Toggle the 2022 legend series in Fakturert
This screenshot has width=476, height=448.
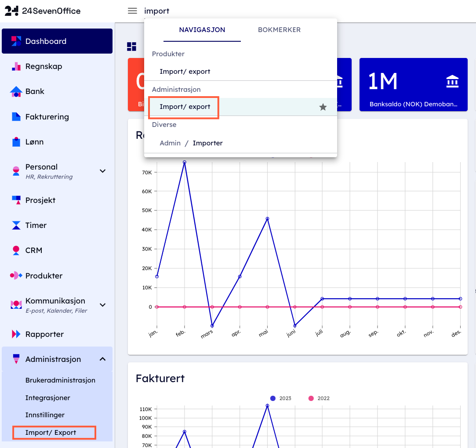pos(319,398)
